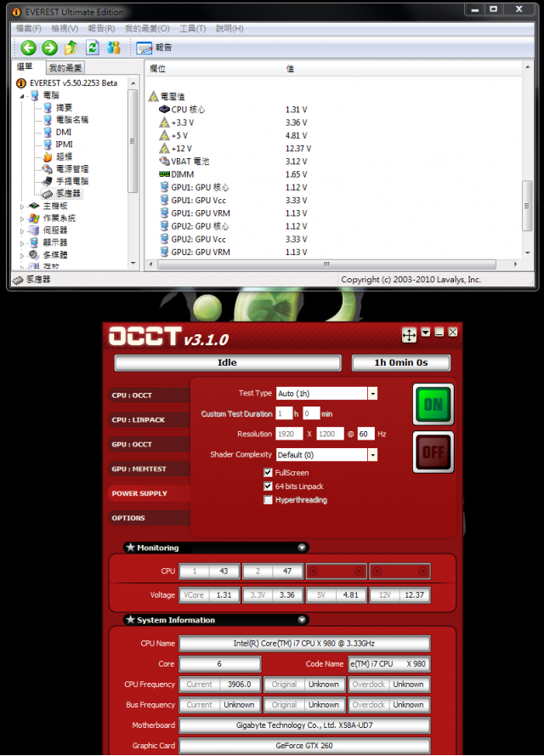Image resolution: width=544 pixels, height=756 pixels.
Task: Click the dark red OFF button
Action: tap(433, 452)
